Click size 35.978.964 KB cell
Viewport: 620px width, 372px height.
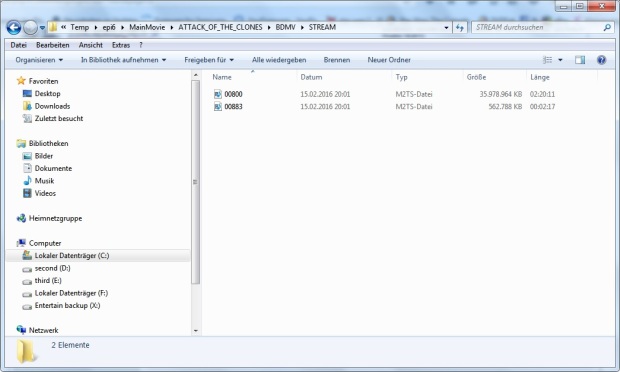[x=501, y=94]
